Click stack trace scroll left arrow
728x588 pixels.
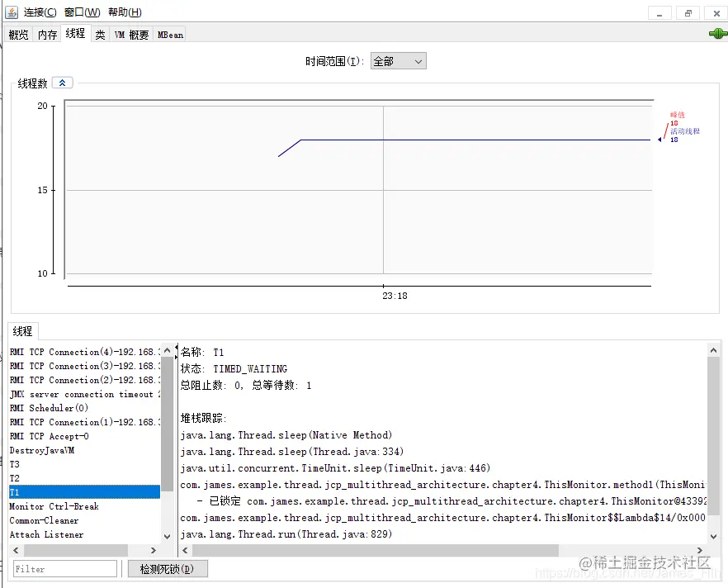185,550
